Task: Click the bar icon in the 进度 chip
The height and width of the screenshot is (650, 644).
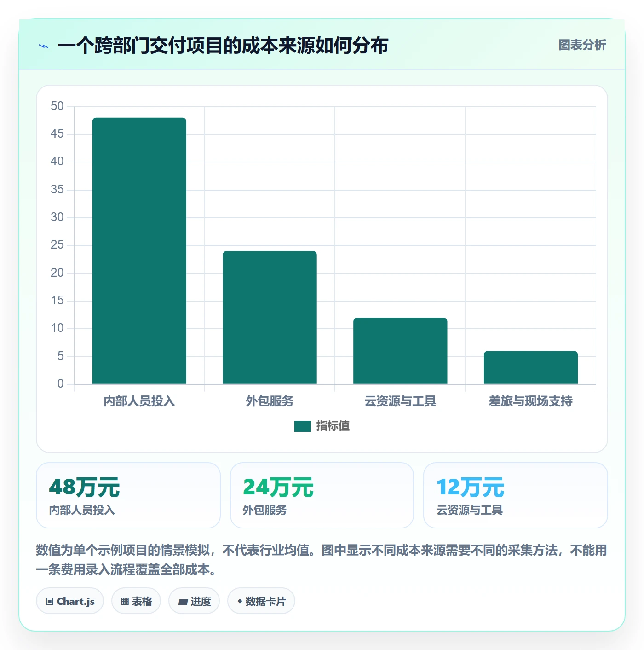Action: 183,602
